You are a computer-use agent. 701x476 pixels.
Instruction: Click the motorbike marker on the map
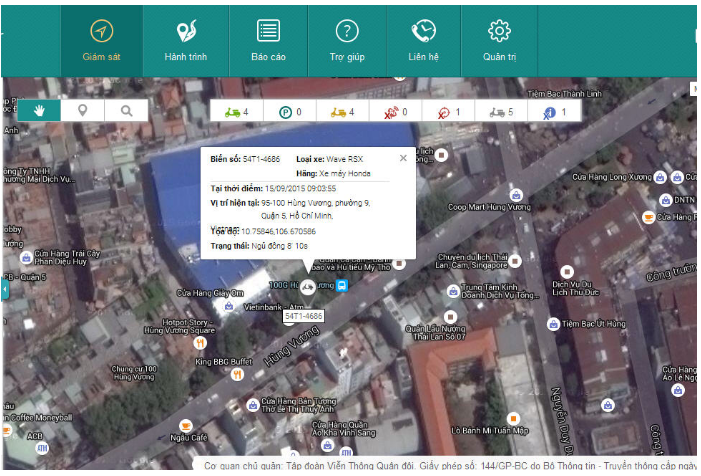pos(308,286)
